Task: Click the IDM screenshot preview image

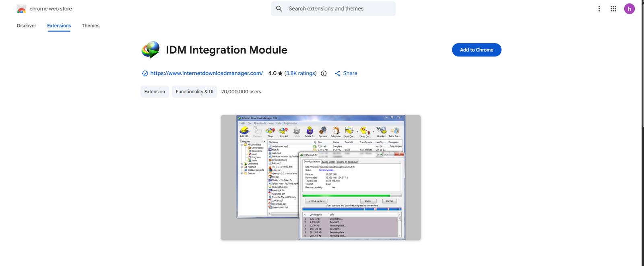Action: (321, 177)
